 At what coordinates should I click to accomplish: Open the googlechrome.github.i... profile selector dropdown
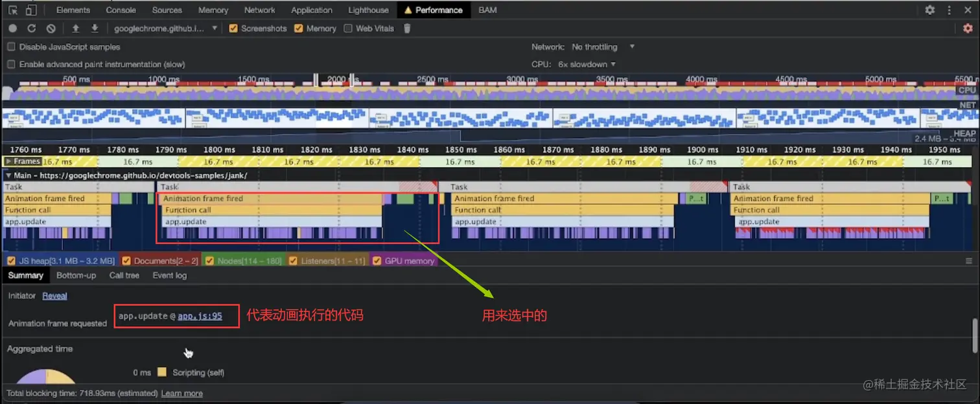166,28
